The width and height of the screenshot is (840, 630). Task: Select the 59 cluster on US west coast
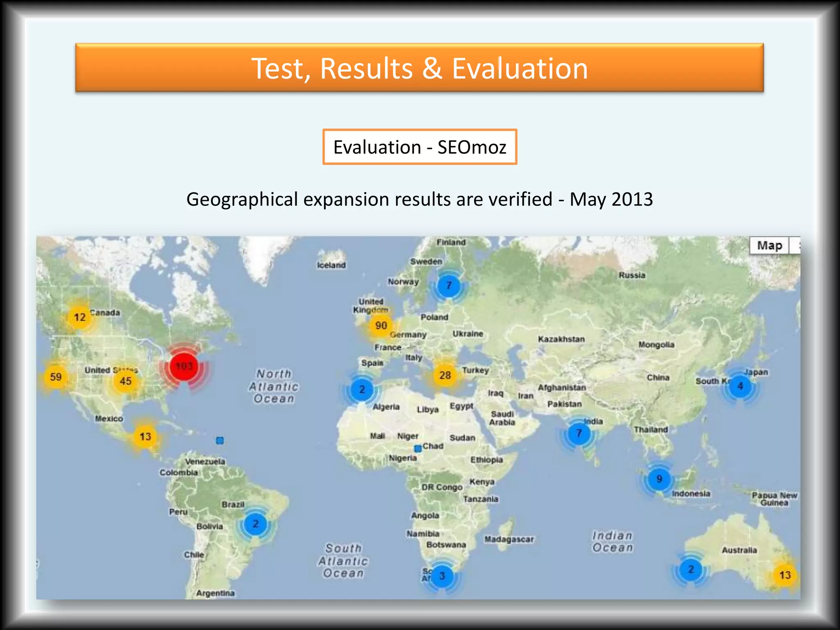click(x=56, y=377)
